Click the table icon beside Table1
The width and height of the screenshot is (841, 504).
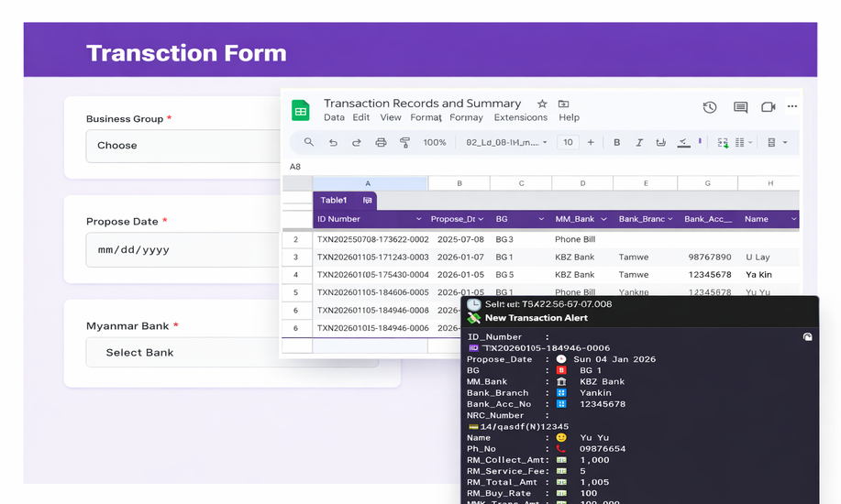click(x=368, y=201)
